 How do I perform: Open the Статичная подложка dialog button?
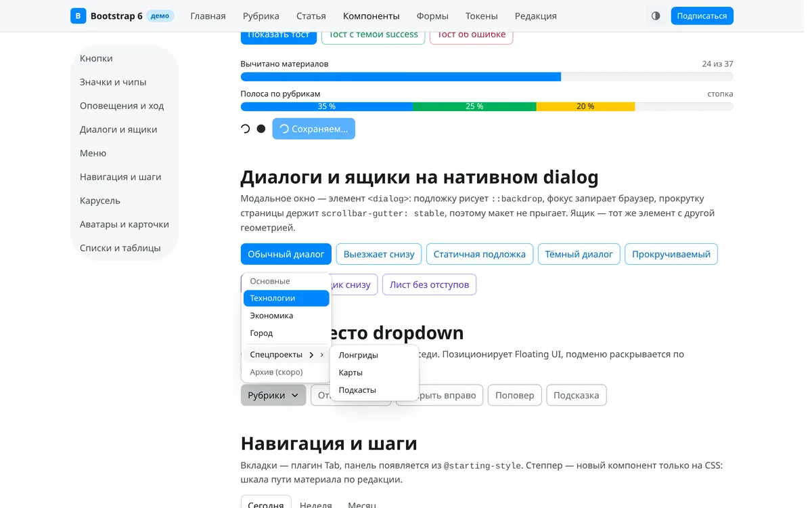click(x=480, y=254)
